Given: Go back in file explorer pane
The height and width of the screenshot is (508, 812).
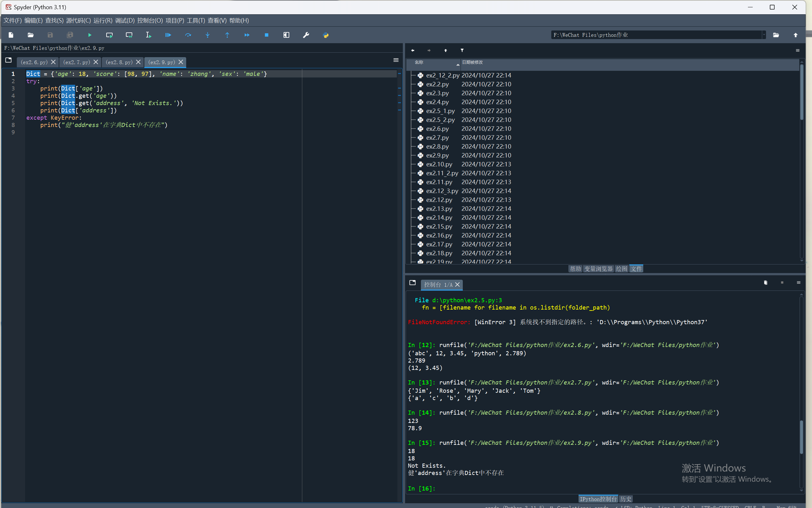Looking at the screenshot, I should pyautogui.click(x=413, y=50).
